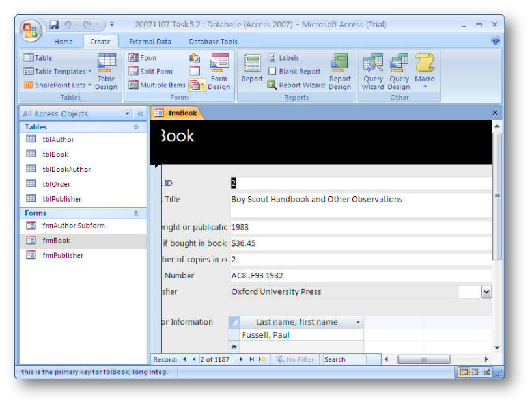Click the Office Button logo
This screenshot has width=532, height=406.
pyautogui.click(x=31, y=31)
